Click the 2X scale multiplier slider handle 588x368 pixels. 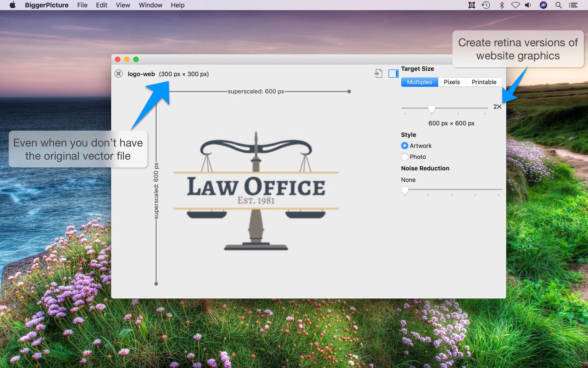tap(431, 109)
